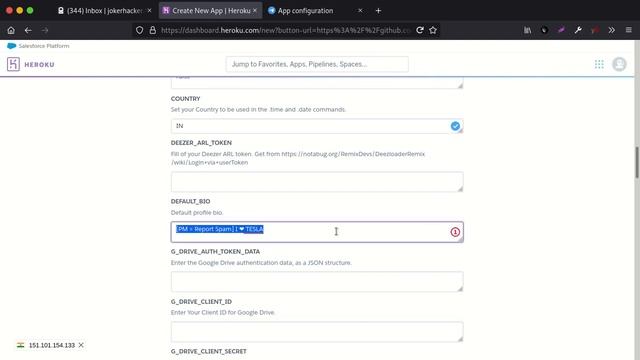
Task: Close the Inbox tab
Action: [x=149, y=11]
